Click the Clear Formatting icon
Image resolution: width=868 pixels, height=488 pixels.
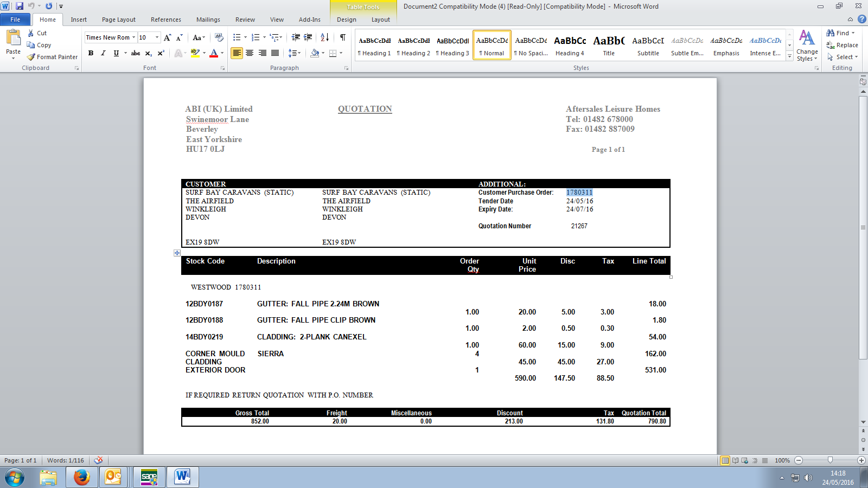tap(219, 37)
